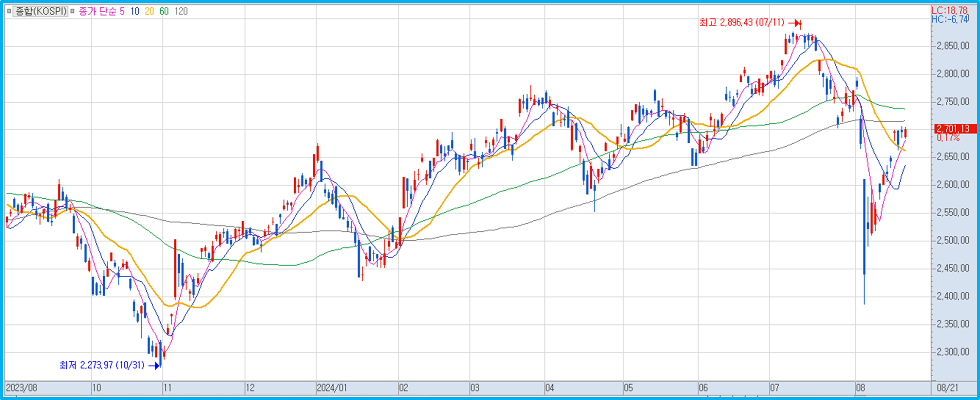Click the 2,300.00 price axis label
Viewport: 980px width, 400px height.
click(953, 352)
